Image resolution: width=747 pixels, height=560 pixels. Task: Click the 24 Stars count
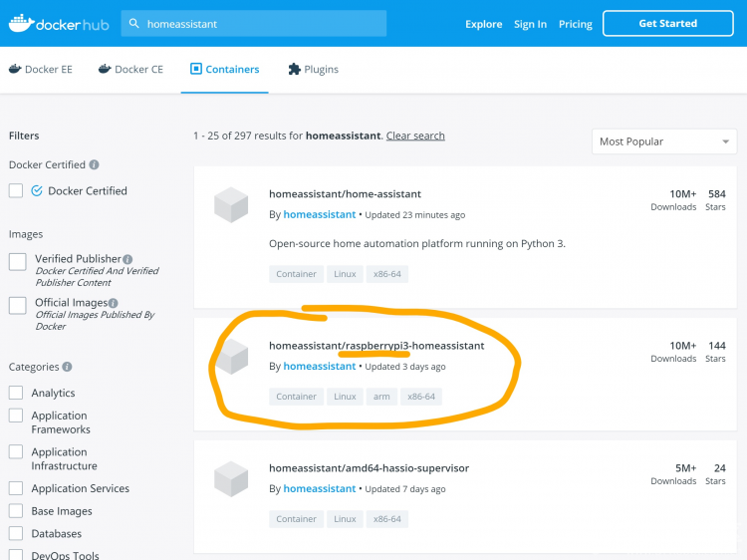(x=716, y=473)
